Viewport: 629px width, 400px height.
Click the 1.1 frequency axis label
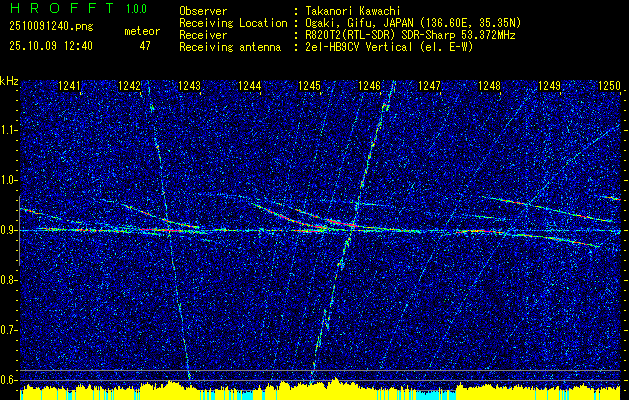point(9,130)
